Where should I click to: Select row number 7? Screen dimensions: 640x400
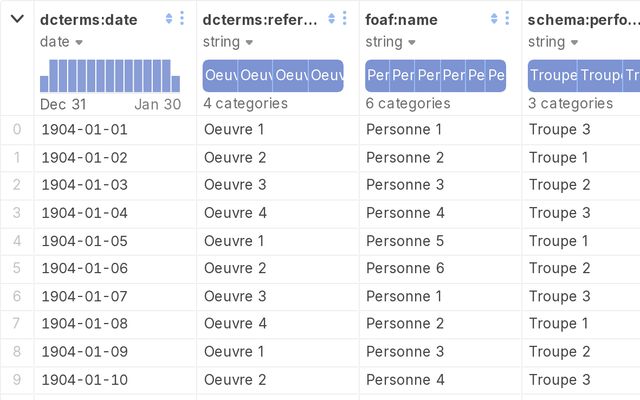click(x=16, y=324)
